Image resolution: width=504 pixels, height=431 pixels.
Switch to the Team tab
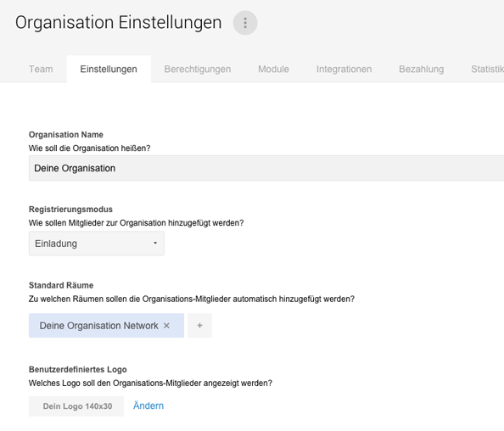(41, 69)
